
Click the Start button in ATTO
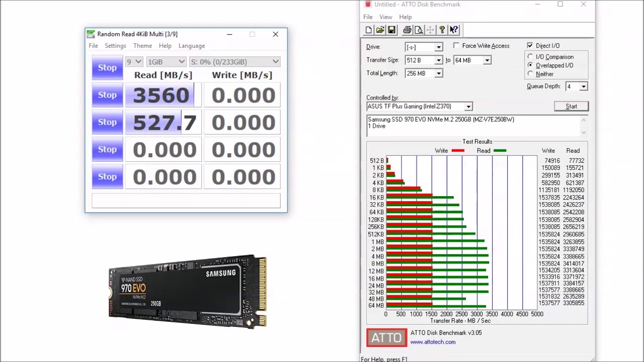point(571,107)
